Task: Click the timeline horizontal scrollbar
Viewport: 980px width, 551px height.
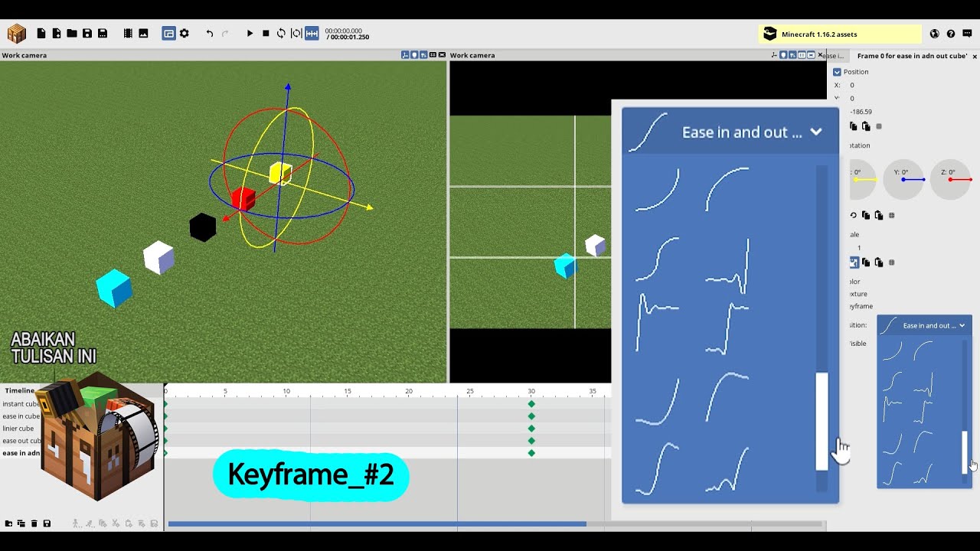Action: pyautogui.click(x=377, y=524)
